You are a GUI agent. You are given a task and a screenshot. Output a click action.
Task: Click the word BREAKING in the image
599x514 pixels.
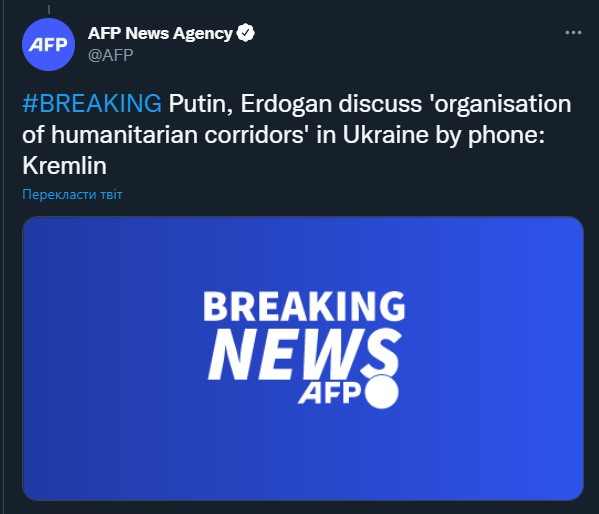[x=304, y=306]
